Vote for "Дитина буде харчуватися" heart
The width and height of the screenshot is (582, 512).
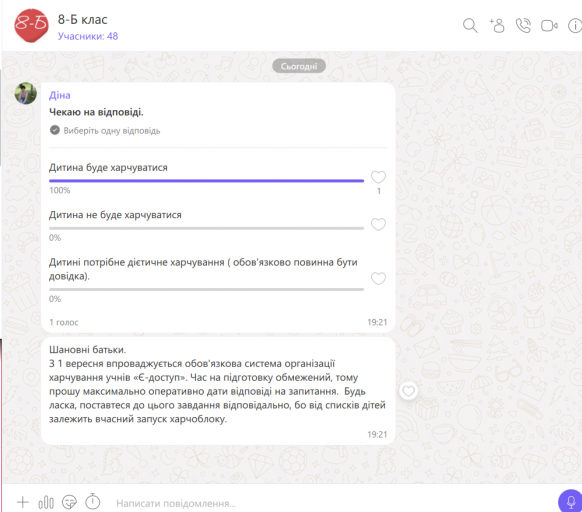tap(378, 177)
